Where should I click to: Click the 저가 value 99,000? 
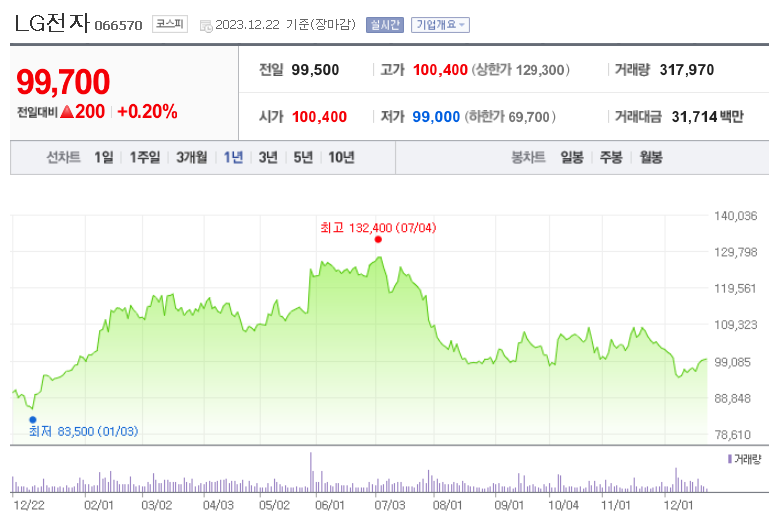(436, 117)
